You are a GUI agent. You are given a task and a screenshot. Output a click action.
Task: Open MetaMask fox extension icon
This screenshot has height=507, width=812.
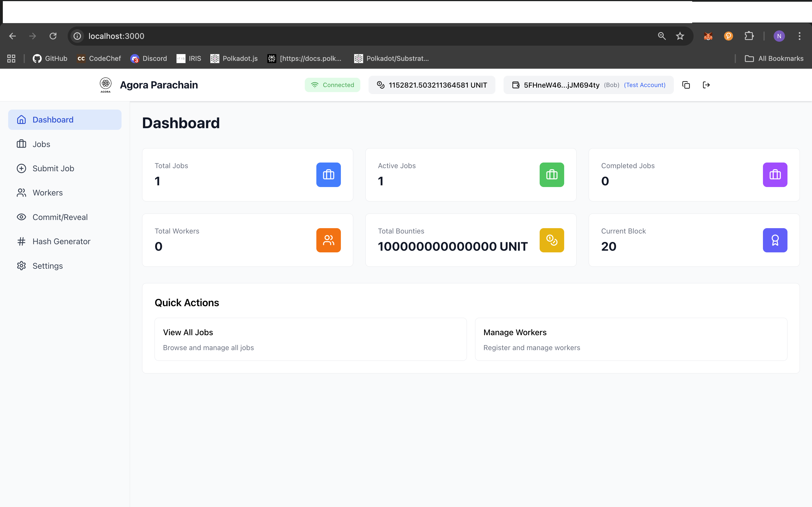708,36
